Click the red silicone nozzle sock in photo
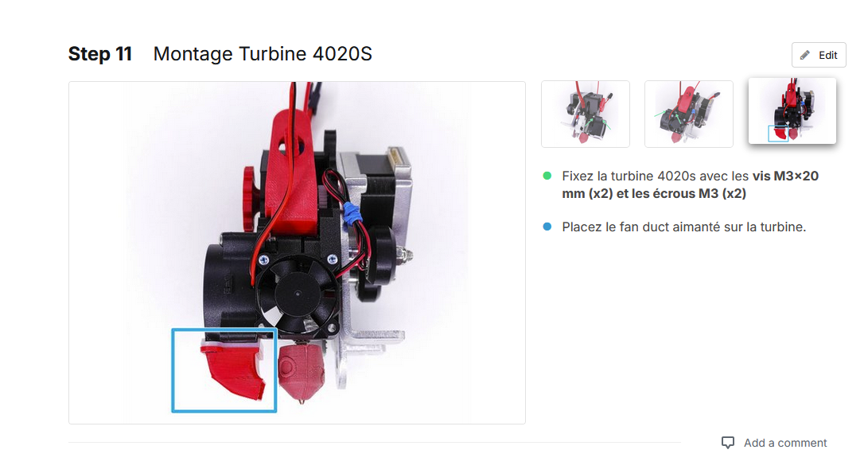The image size is (868, 469). click(x=301, y=371)
